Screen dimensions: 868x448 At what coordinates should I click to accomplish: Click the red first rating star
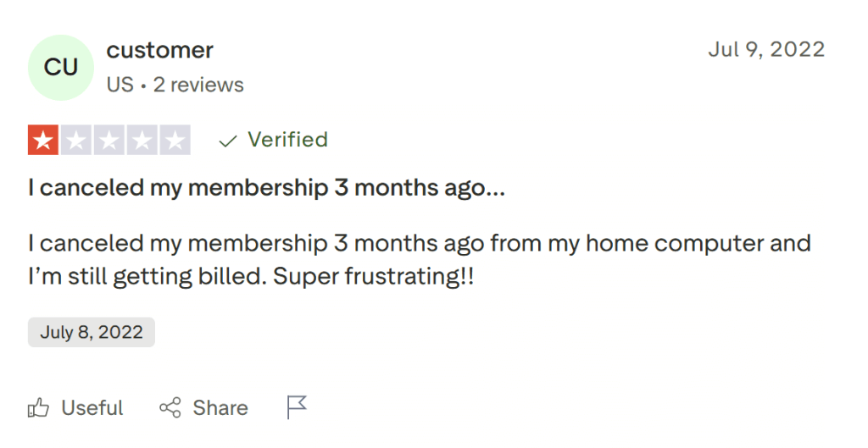pyautogui.click(x=43, y=141)
